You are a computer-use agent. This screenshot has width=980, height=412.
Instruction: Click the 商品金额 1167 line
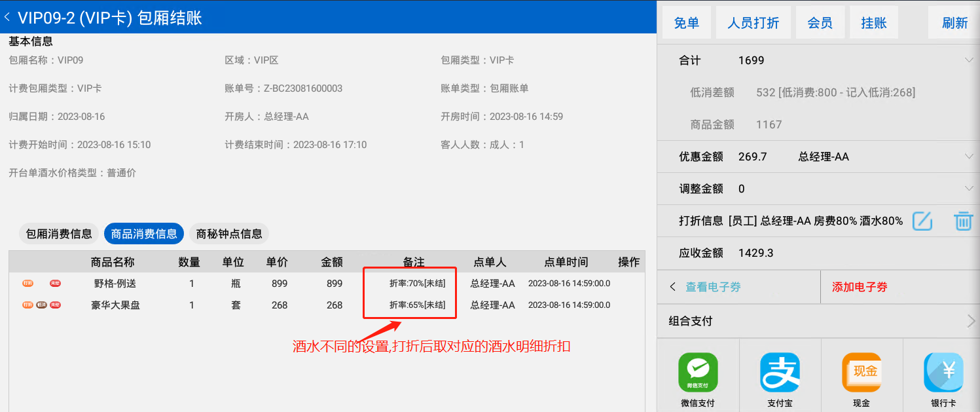(x=736, y=124)
